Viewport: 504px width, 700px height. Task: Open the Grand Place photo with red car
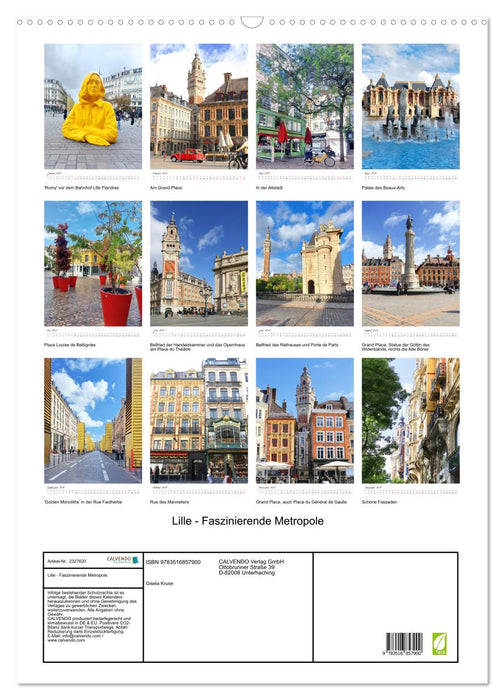[199, 106]
